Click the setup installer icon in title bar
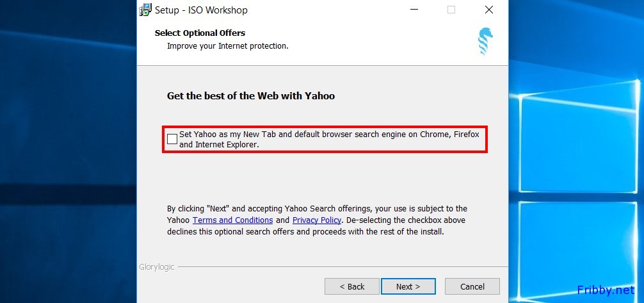Viewport: 644px width, 303px height. click(145, 10)
